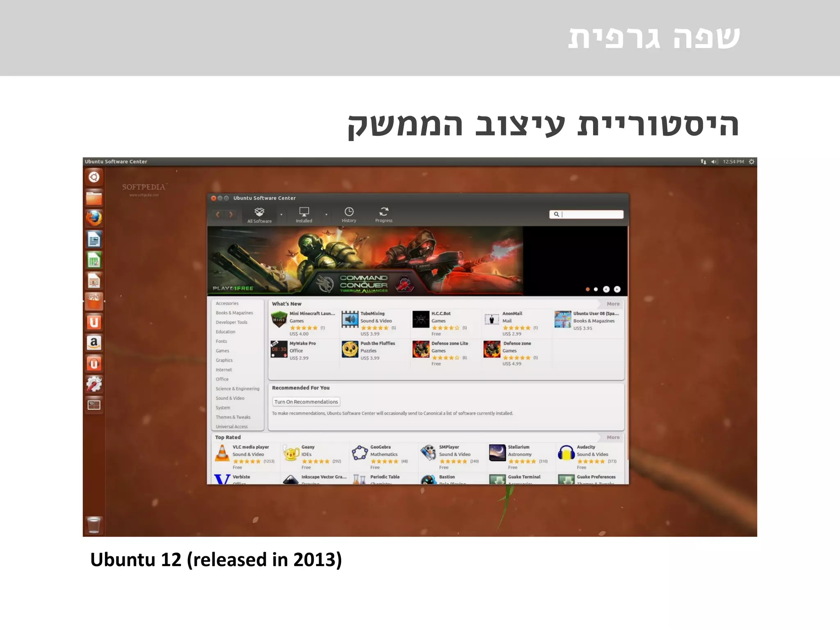
Task: Open LibreOffice Impress from the launcher
Action: pos(94,281)
